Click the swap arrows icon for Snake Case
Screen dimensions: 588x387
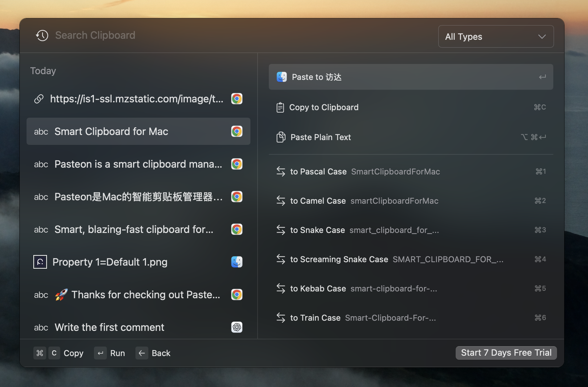pos(281,230)
